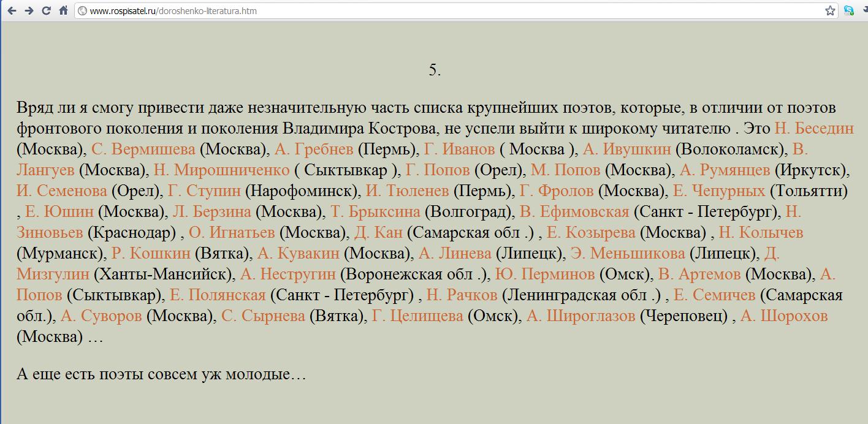Open the Н. Беседин link
The image size is (868, 424).
click(813, 129)
